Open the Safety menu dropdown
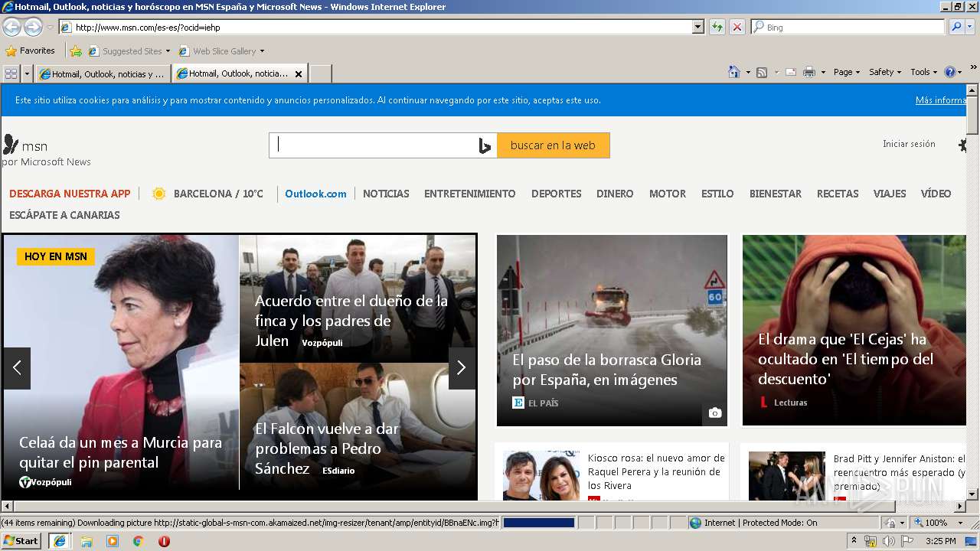 coord(885,72)
